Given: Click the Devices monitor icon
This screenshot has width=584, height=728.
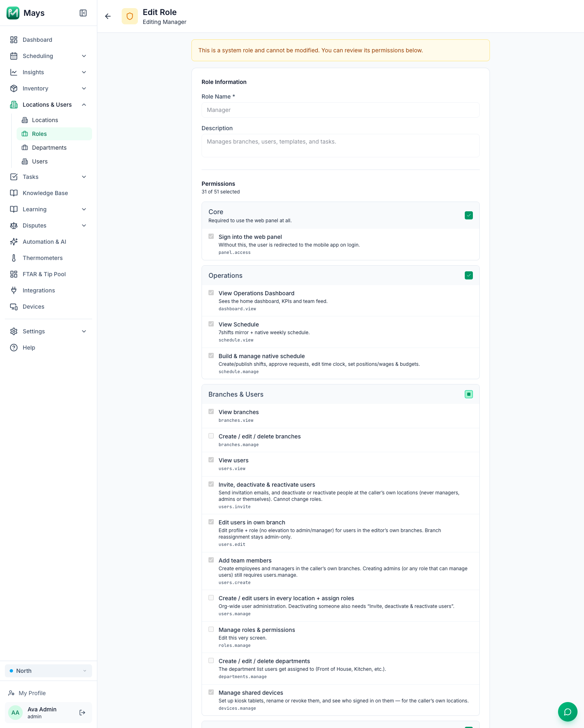Looking at the screenshot, I should pyautogui.click(x=14, y=307).
